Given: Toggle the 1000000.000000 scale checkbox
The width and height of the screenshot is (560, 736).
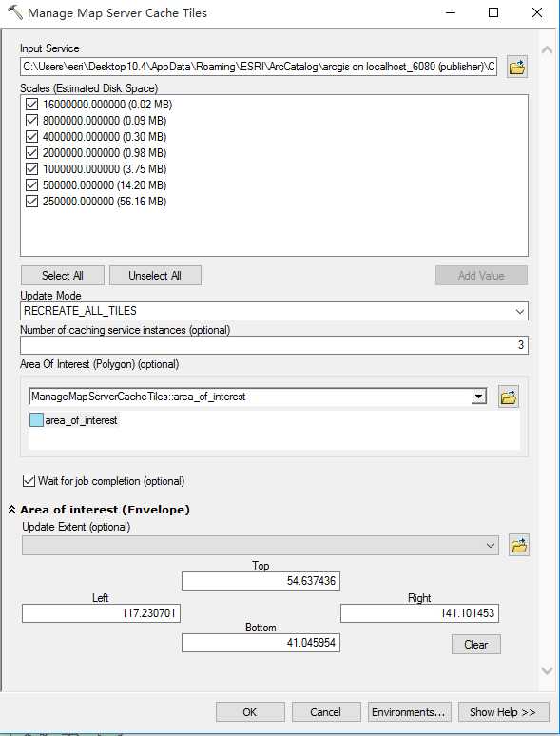Looking at the screenshot, I should (x=32, y=169).
